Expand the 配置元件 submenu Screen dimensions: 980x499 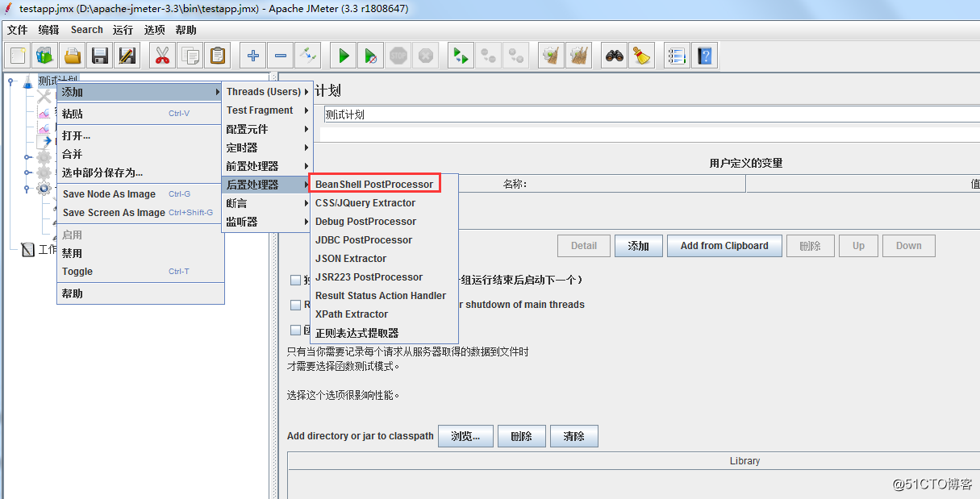point(267,129)
